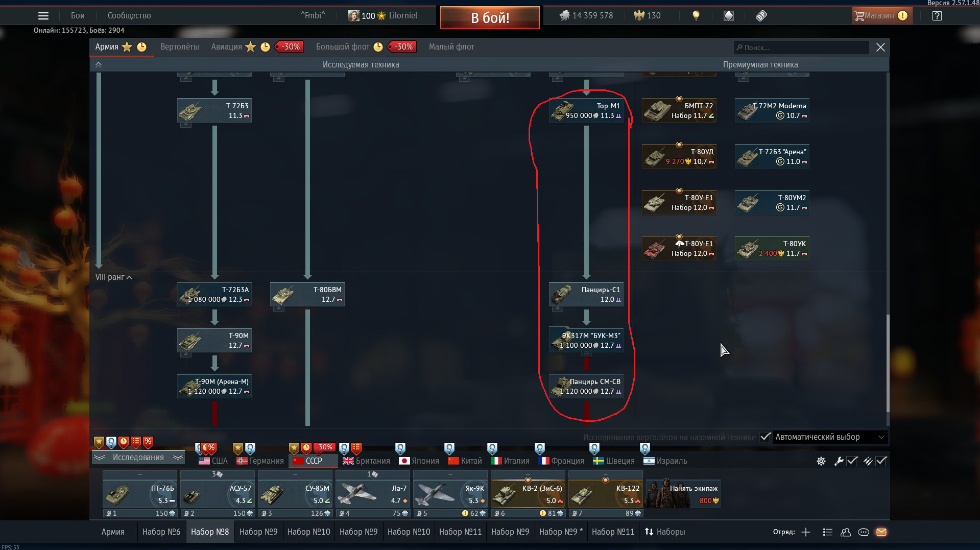The height and width of the screenshot is (550, 980).
Task: Switch to the Авиация tab
Action: pyautogui.click(x=227, y=47)
